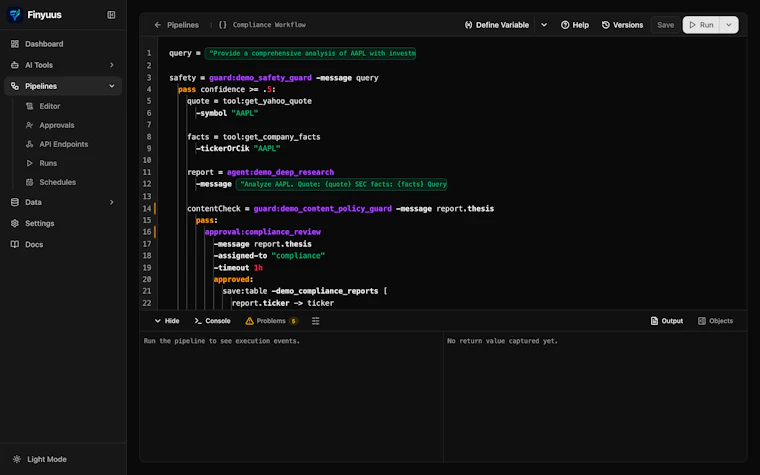Click tool:get_yahoo_quote on line 5
The image size is (760, 475).
267,101
